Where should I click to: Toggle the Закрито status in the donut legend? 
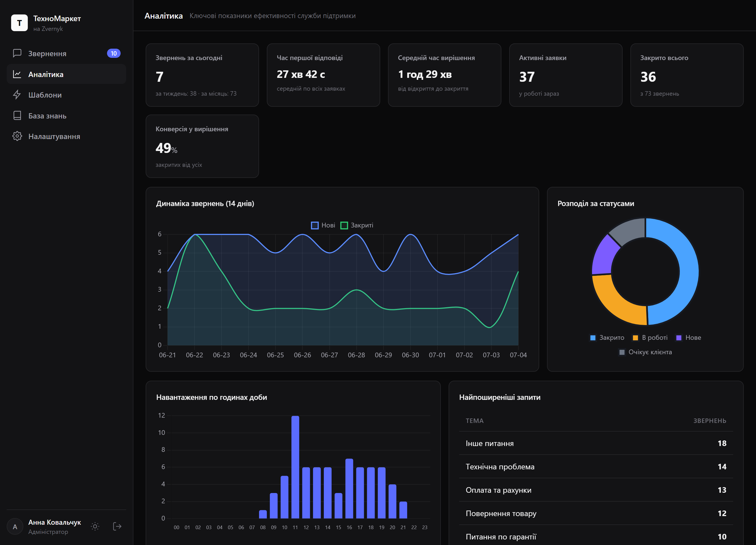(x=607, y=338)
